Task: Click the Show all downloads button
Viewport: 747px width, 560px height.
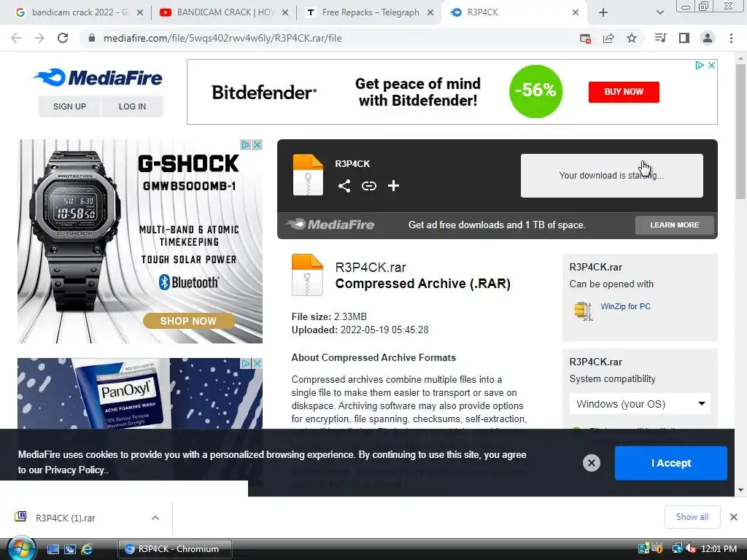Action: click(692, 517)
